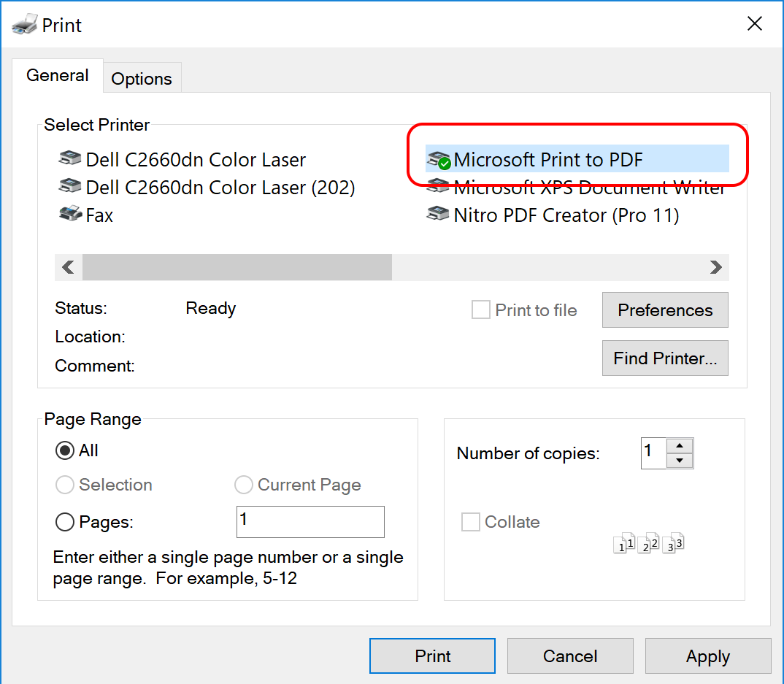Choose the Selection radio button
This screenshot has width=784, height=684.
[65, 485]
